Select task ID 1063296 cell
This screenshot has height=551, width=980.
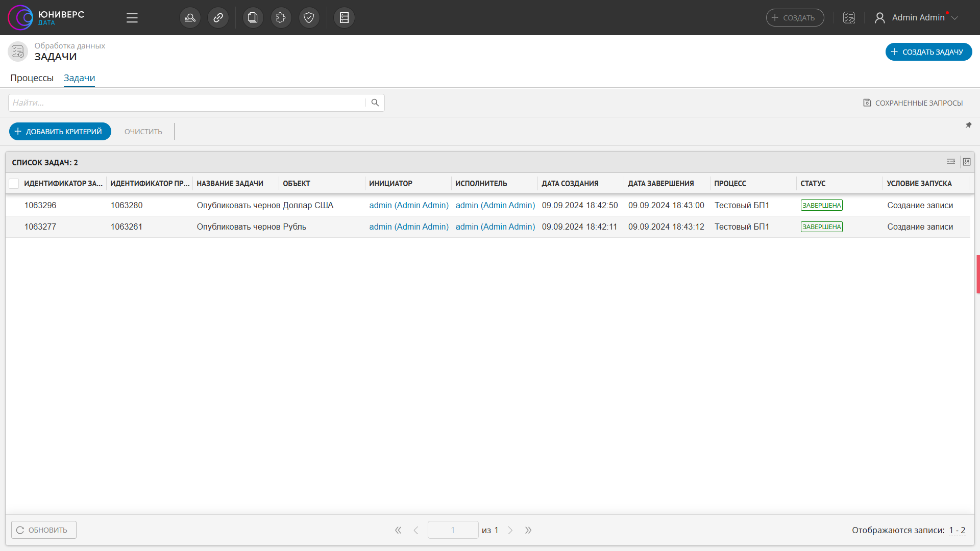(x=40, y=205)
